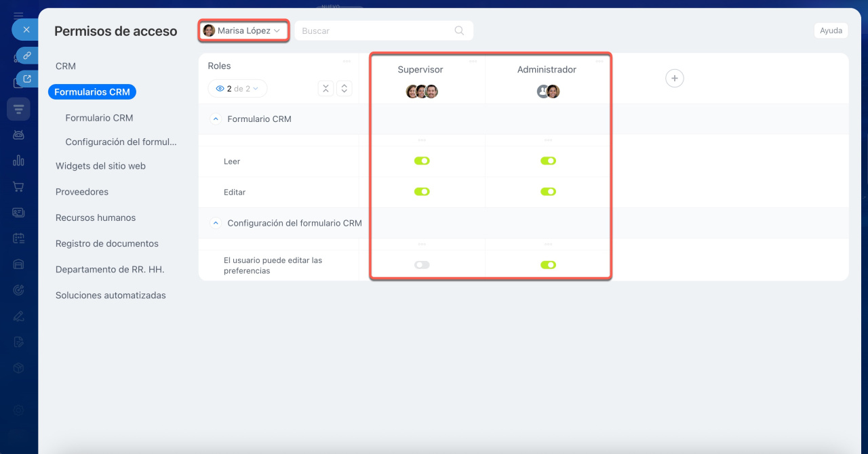Toggle Leer permission for Administrador
The image size is (868, 454).
click(548, 161)
